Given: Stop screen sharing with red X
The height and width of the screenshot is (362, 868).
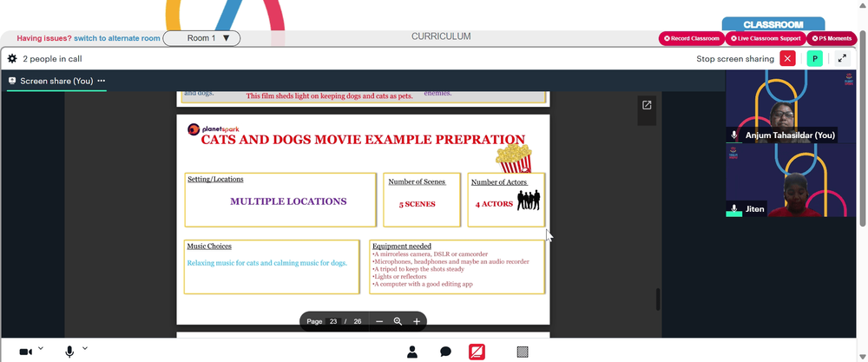Looking at the screenshot, I should [787, 59].
